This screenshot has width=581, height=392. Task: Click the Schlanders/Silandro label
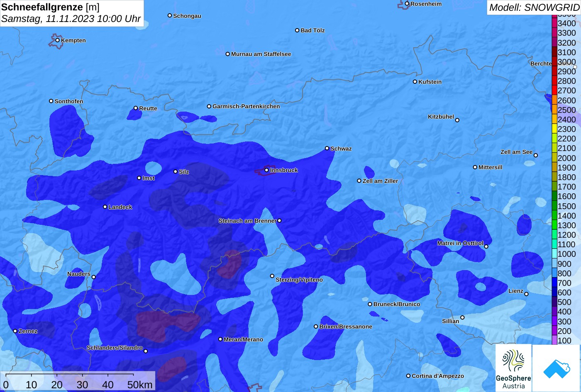coord(115,348)
